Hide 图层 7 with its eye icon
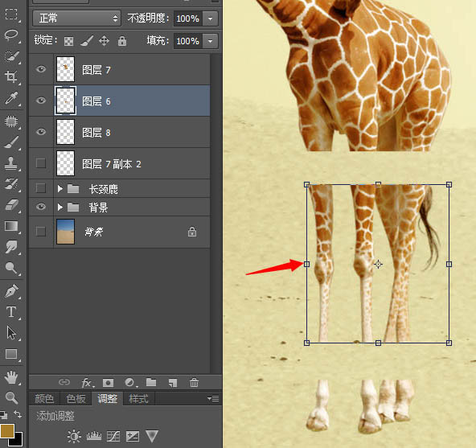The image size is (476, 448). [41, 69]
